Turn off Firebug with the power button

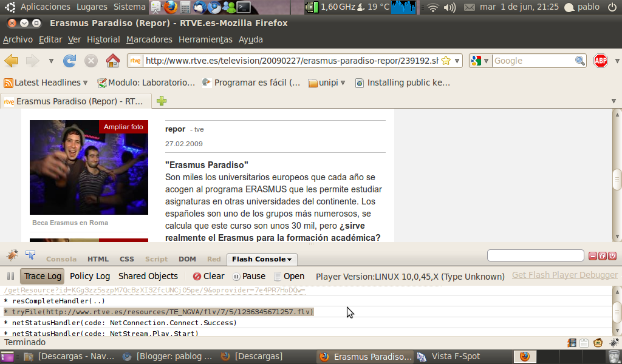pos(612,256)
